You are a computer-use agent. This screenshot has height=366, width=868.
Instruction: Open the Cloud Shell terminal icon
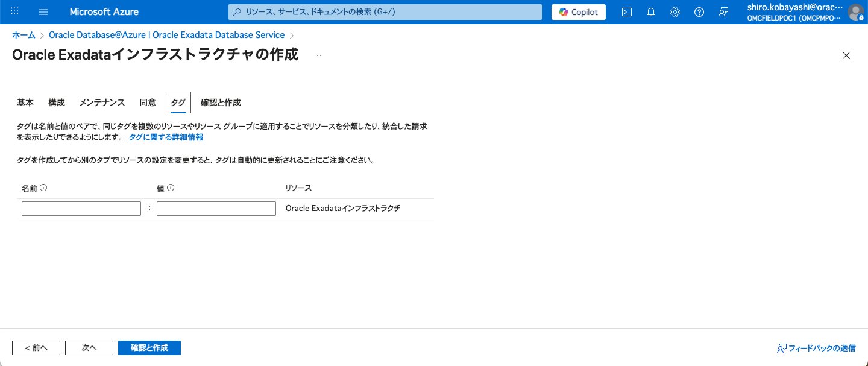[x=626, y=11]
